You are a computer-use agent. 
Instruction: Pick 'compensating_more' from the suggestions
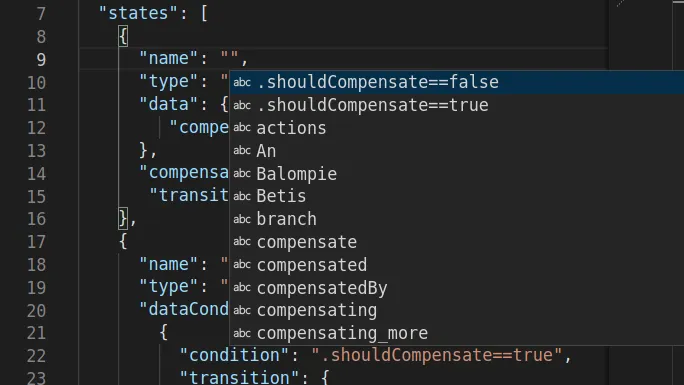pyautogui.click(x=457, y=333)
